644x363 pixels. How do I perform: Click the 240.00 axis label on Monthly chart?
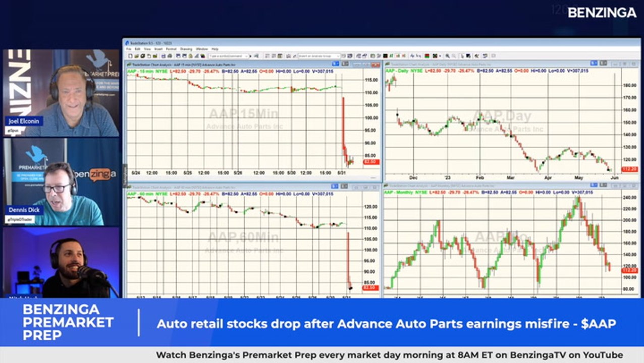[631, 197]
